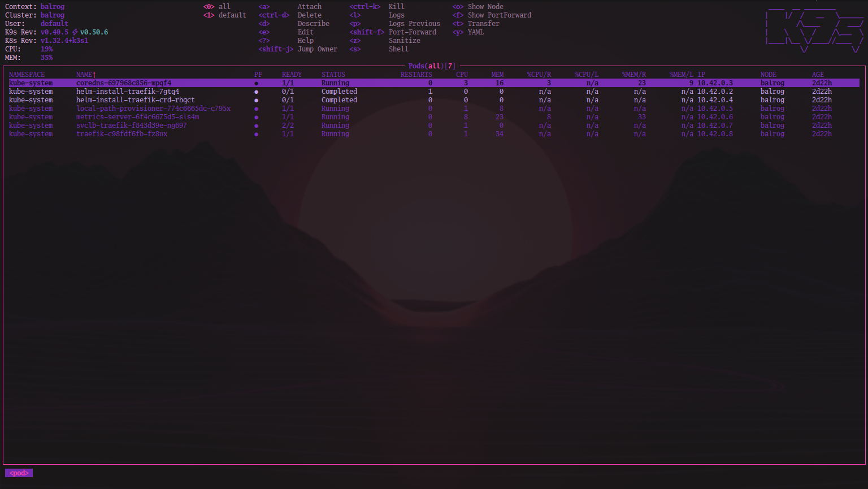This screenshot has width=868, height=489.
Task: Click IP address 10.42.0.6
Action: tap(715, 117)
